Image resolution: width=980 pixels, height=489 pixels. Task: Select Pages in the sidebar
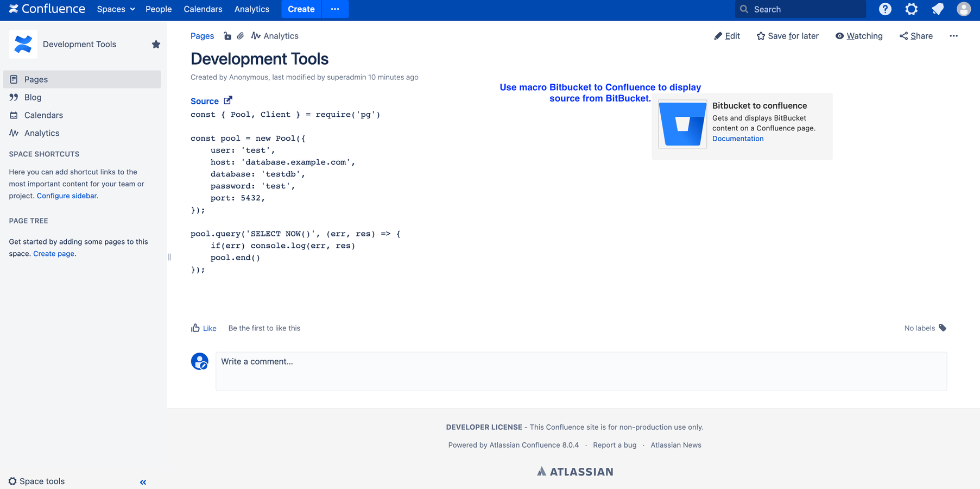[82, 79]
